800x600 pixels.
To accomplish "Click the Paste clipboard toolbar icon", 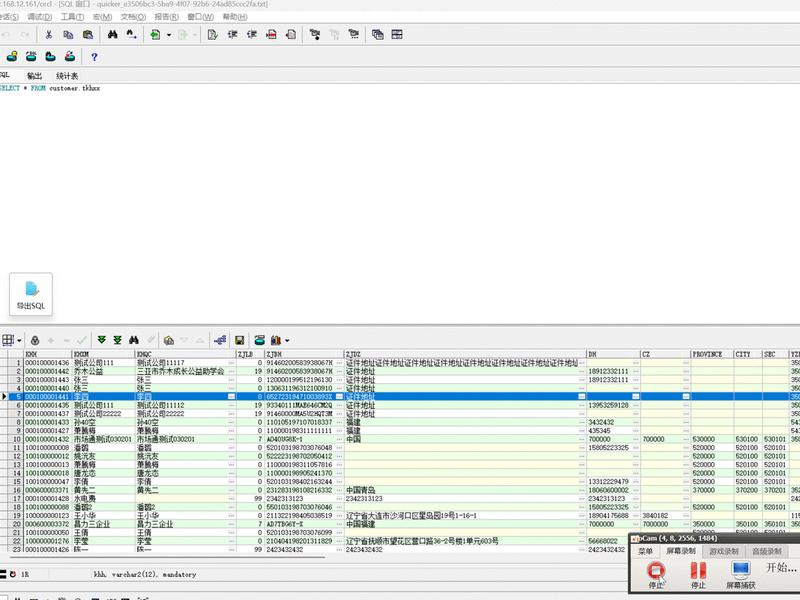I will pos(88,35).
